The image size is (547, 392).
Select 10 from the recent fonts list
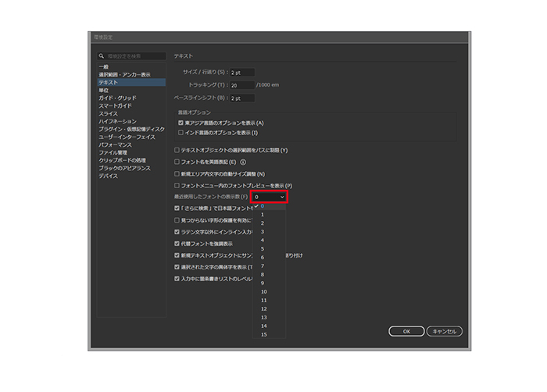(264, 291)
